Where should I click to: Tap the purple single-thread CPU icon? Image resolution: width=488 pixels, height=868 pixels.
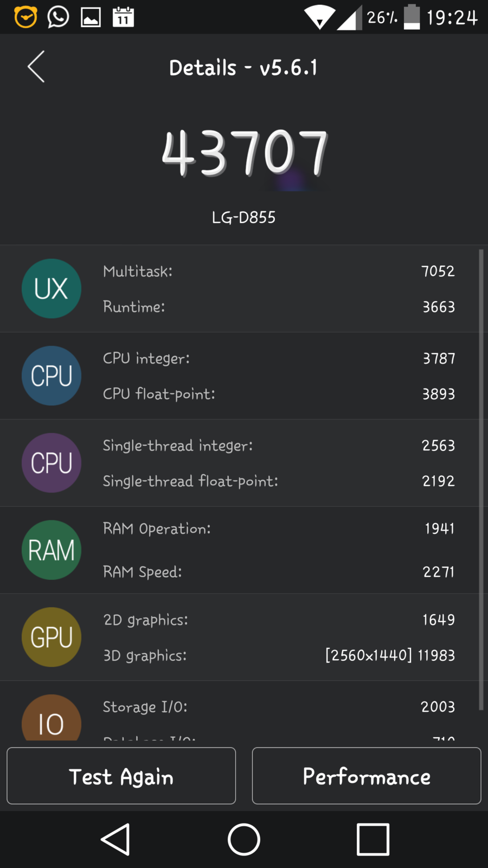[x=52, y=463]
